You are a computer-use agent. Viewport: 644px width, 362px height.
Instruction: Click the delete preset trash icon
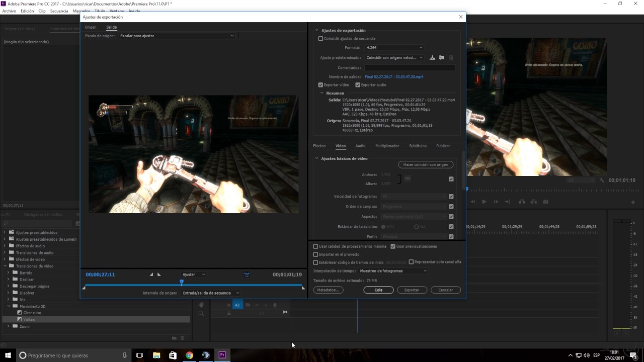click(451, 58)
